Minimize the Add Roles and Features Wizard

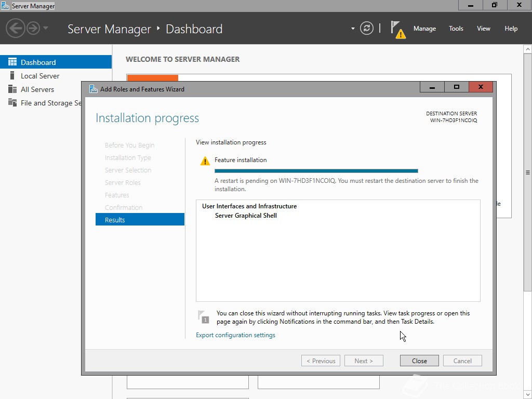pos(432,87)
